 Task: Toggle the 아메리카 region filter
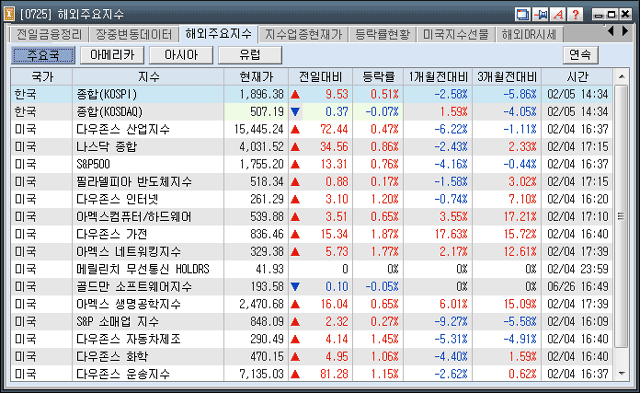coord(112,55)
